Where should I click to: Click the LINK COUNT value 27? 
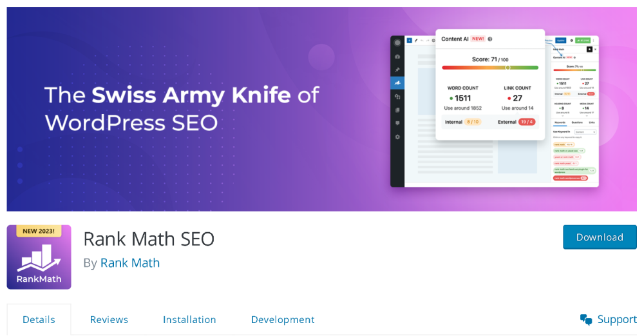tap(518, 98)
